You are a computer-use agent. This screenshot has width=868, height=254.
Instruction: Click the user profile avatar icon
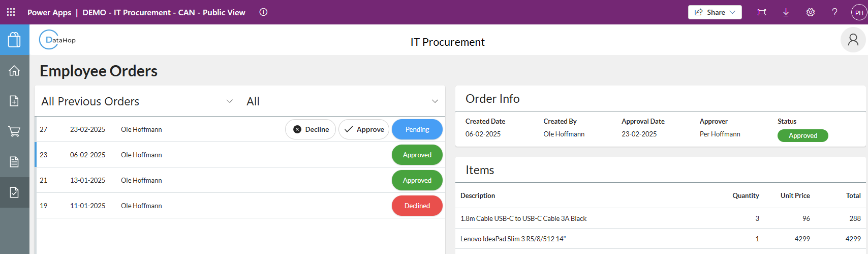[853, 40]
